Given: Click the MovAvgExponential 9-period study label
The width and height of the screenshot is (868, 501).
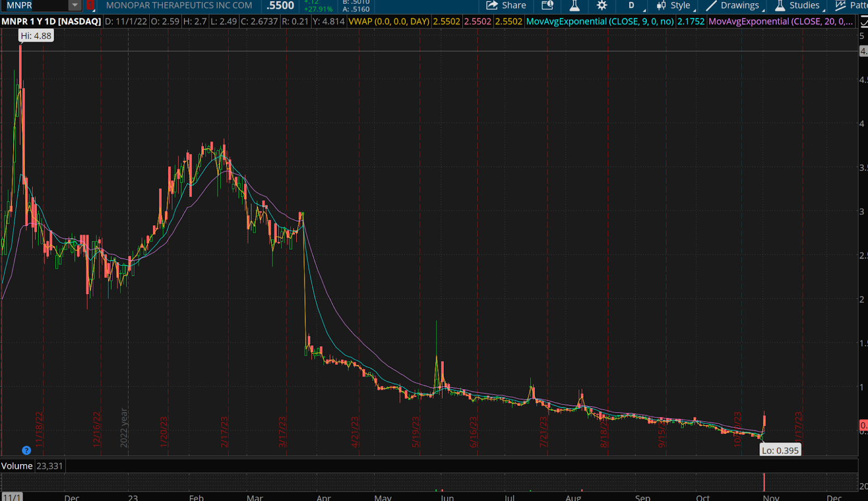Looking at the screenshot, I should point(600,22).
